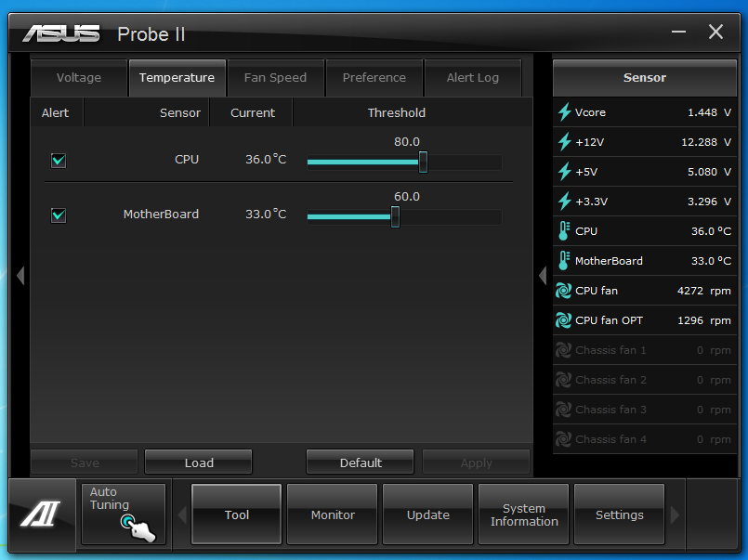
Task: Click the +3.3V lightning bolt icon
Action: tap(564, 202)
